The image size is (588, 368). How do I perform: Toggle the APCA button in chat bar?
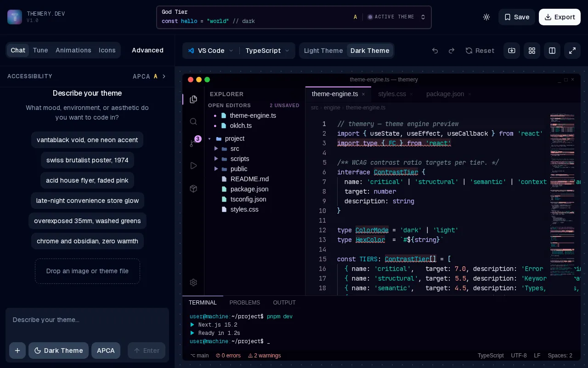click(106, 351)
